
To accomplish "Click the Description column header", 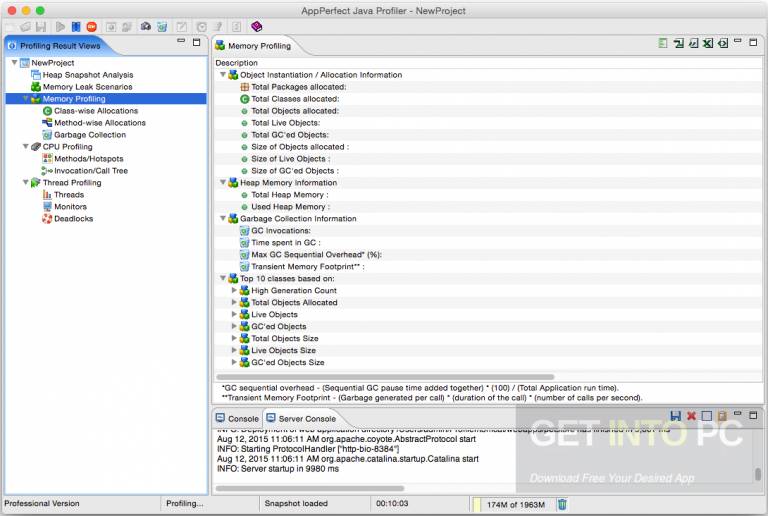I will 487,63.
